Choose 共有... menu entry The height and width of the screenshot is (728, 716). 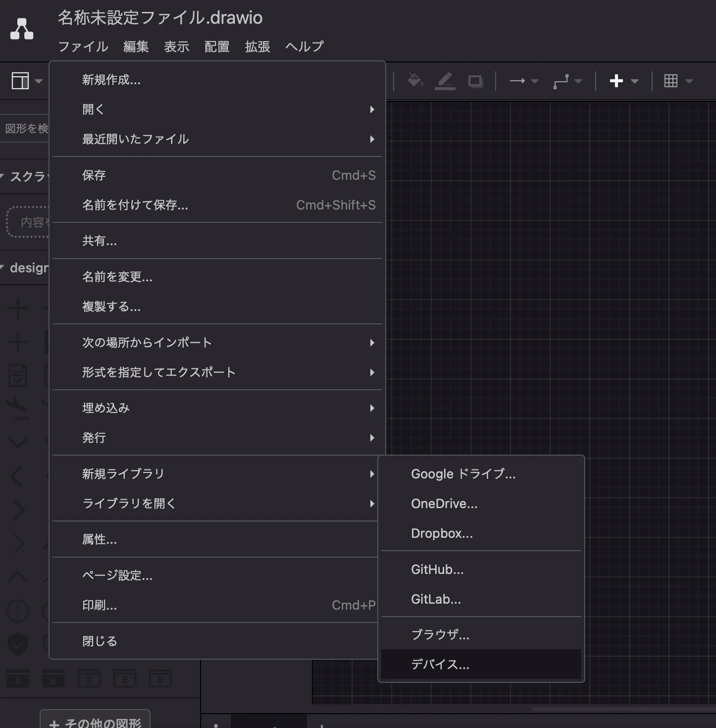click(x=217, y=241)
